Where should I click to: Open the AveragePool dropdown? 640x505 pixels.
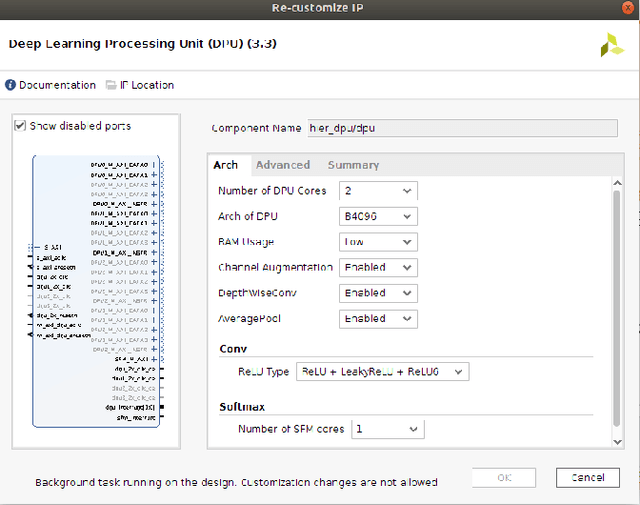379,318
